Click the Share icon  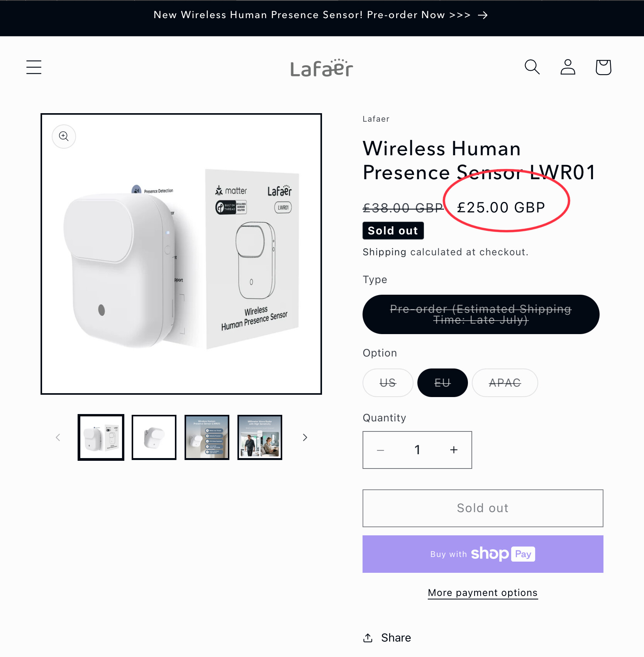pos(368,638)
